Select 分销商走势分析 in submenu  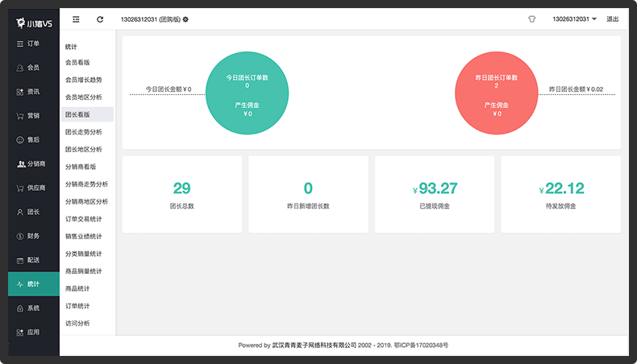click(86, 184)
